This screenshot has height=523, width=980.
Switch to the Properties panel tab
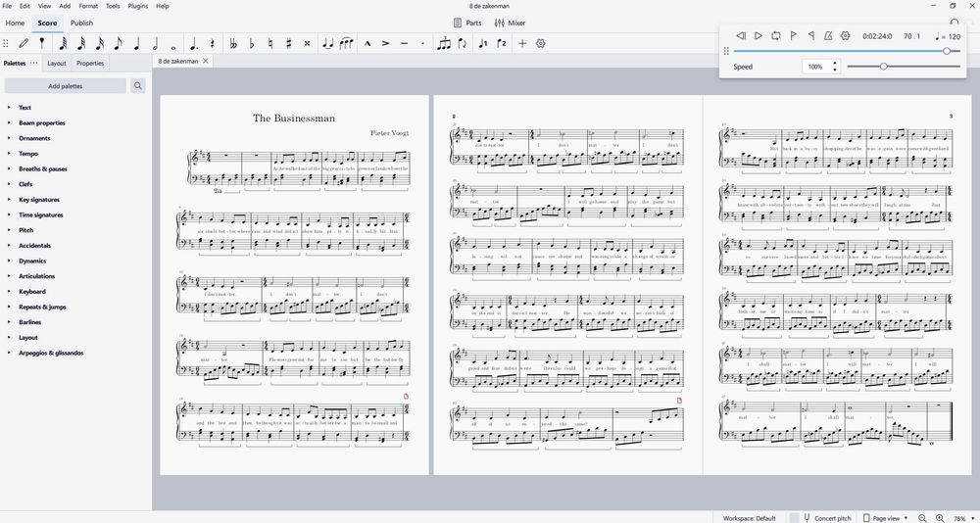point(90,63)
